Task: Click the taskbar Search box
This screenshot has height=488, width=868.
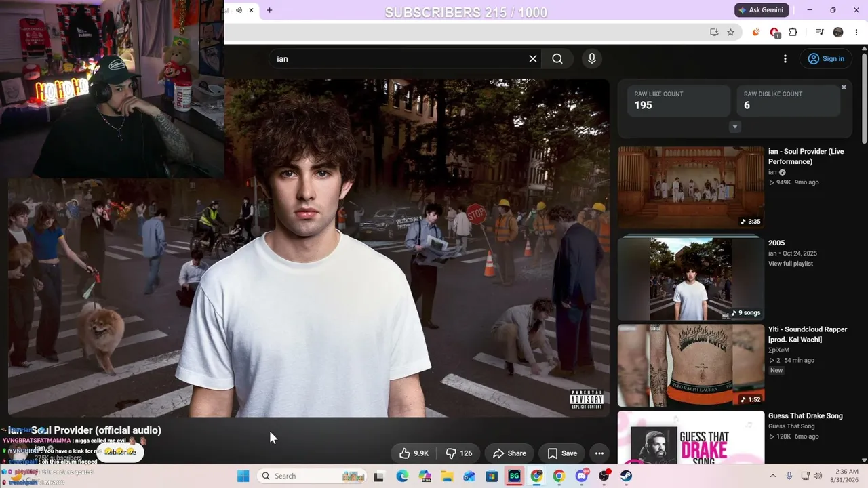Action: (x=312, y=476)
